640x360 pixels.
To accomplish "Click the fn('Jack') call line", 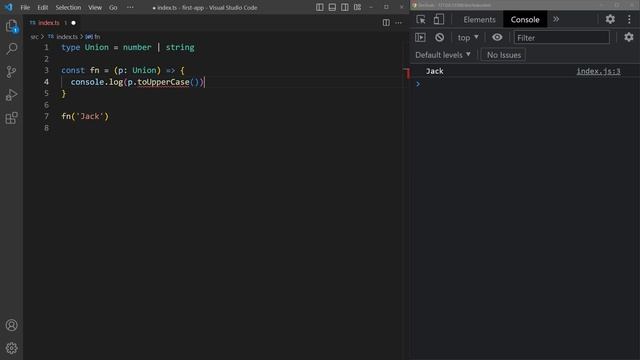I will click(85, 116).
